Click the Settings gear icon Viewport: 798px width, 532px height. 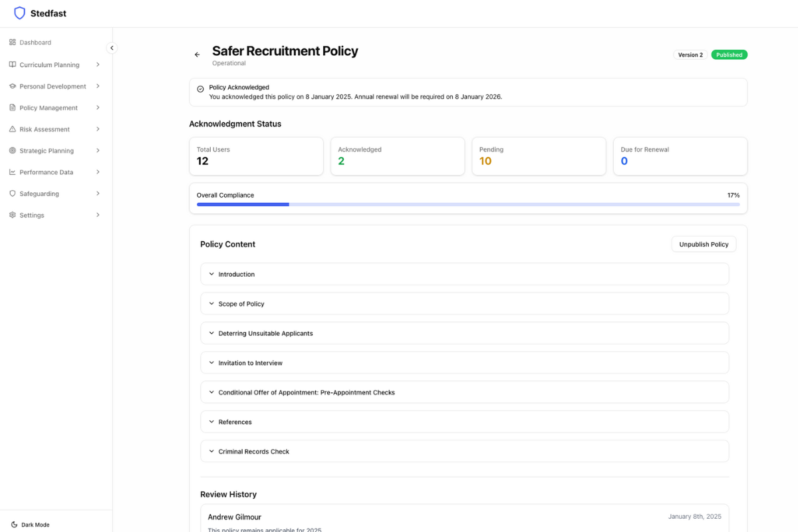(13, 215)
